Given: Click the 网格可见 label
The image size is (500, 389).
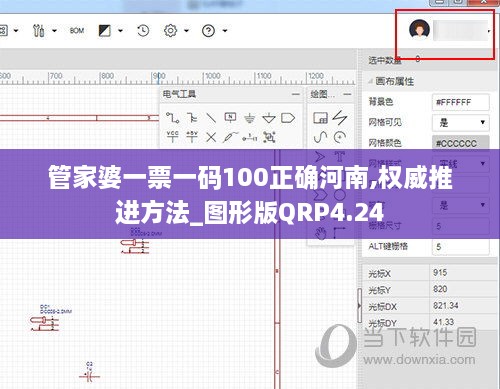Looking at the screenshot, I should (x=385, y=122).
